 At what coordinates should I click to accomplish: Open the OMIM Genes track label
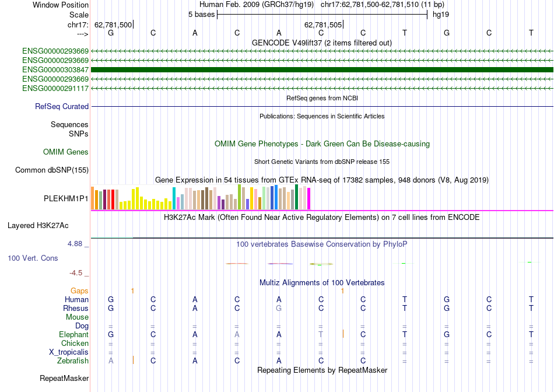point(66,152)
